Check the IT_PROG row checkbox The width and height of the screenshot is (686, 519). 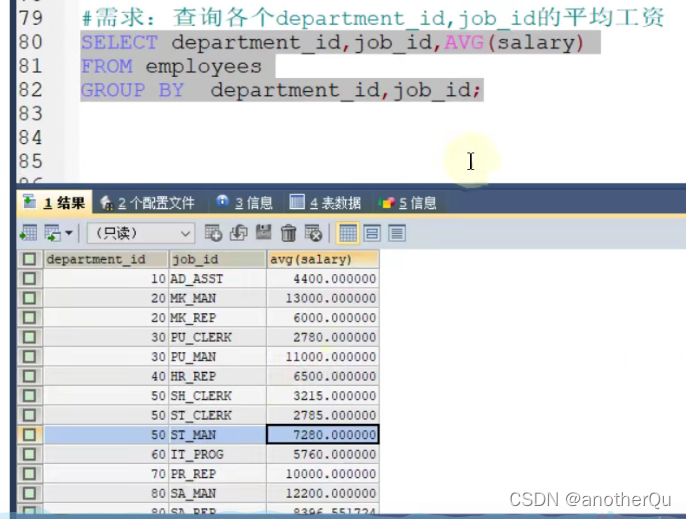point(29,454)
